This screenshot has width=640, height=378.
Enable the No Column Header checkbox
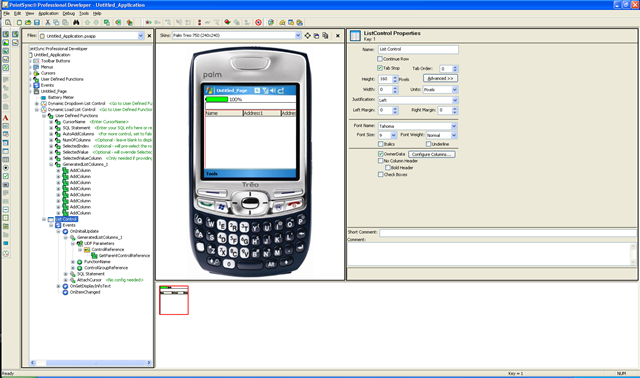click(381, 161)
